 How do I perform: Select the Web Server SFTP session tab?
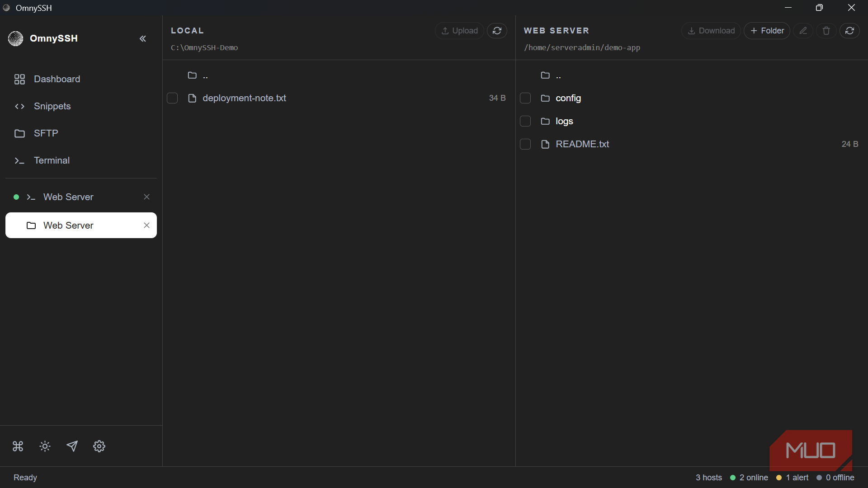click(81, 225)
